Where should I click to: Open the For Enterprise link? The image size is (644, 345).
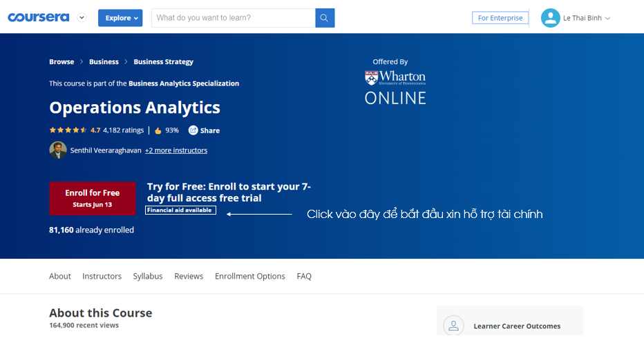(500, 18)
